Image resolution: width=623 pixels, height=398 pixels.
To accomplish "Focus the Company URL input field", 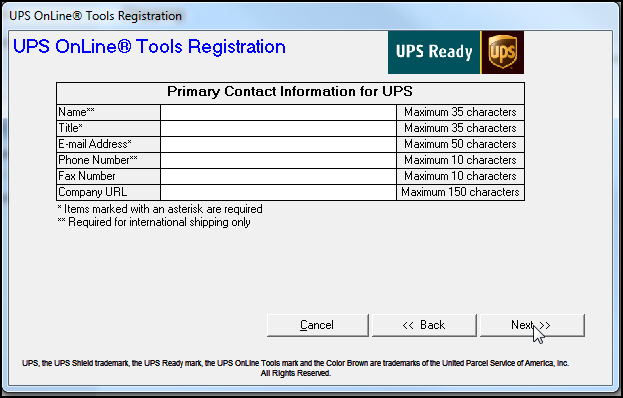I will tap(279, 192).
